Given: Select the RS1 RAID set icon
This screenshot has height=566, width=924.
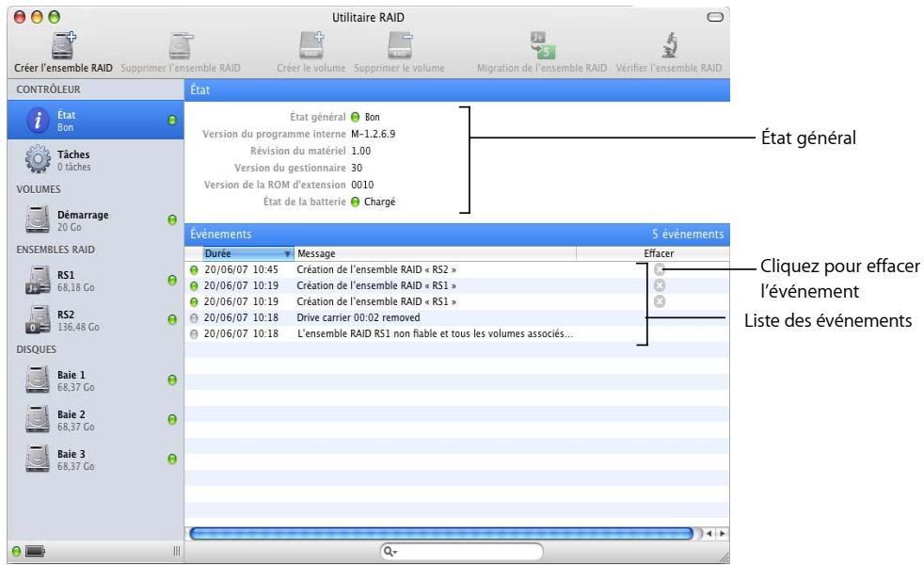Looking at the screenshot, I should point(38,280).
